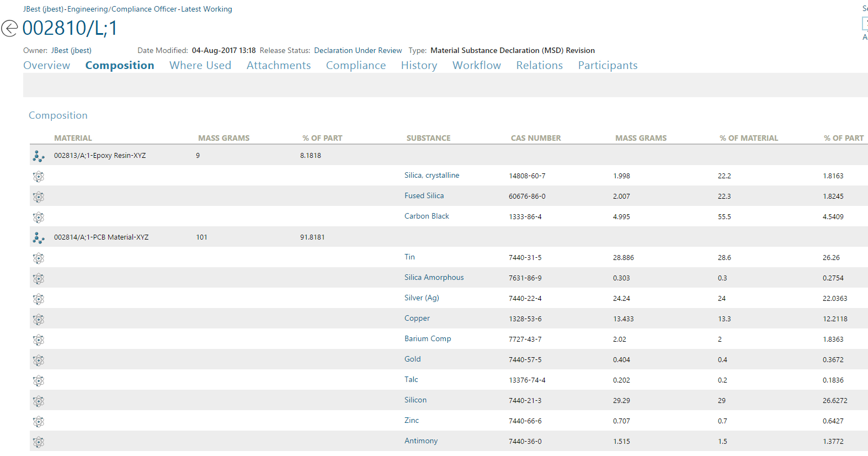Switch to the Overview tab
Image resolution: width=868 pixels, height=456 pixels.
(x=47, y=66)
